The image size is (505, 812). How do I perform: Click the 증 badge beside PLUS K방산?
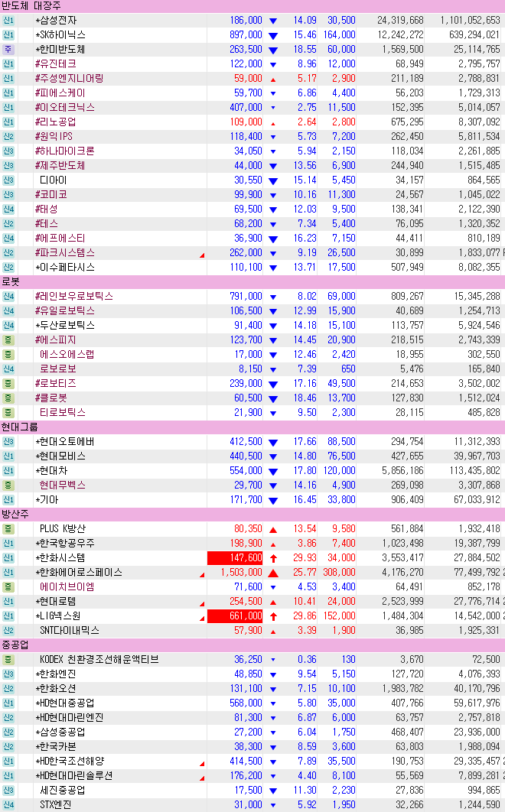coord(8,529)
